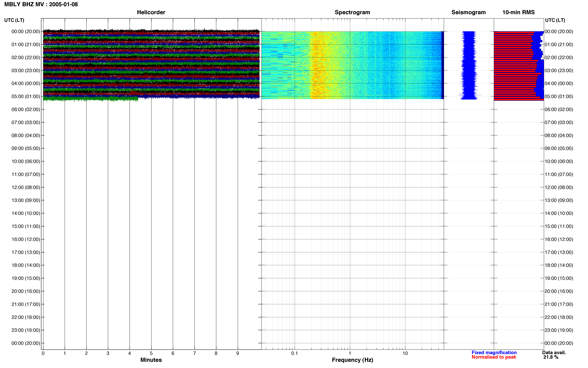Click the 'Minutes' axis label
The image size is (588, 368).
coord(151,360)
